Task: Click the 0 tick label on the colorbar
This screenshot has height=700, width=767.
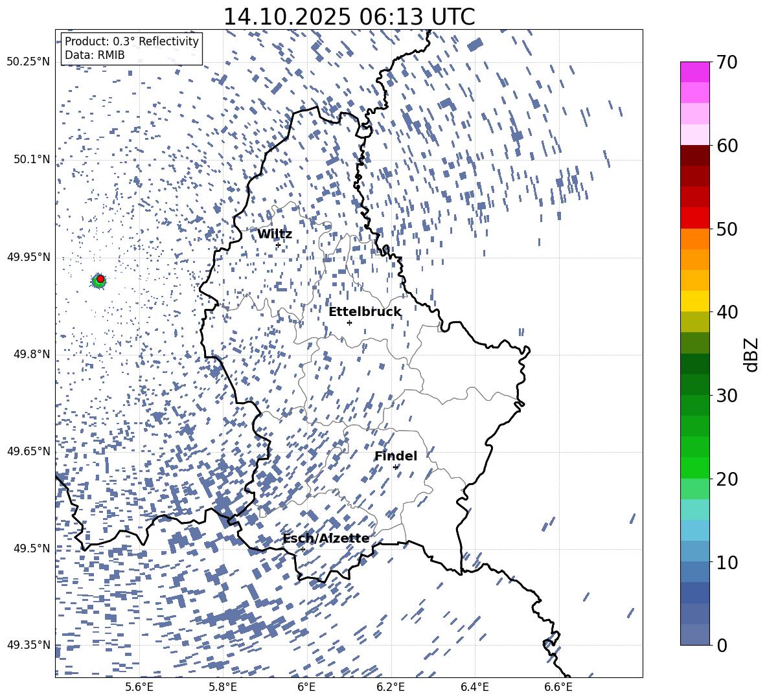Action: (722, 645)
